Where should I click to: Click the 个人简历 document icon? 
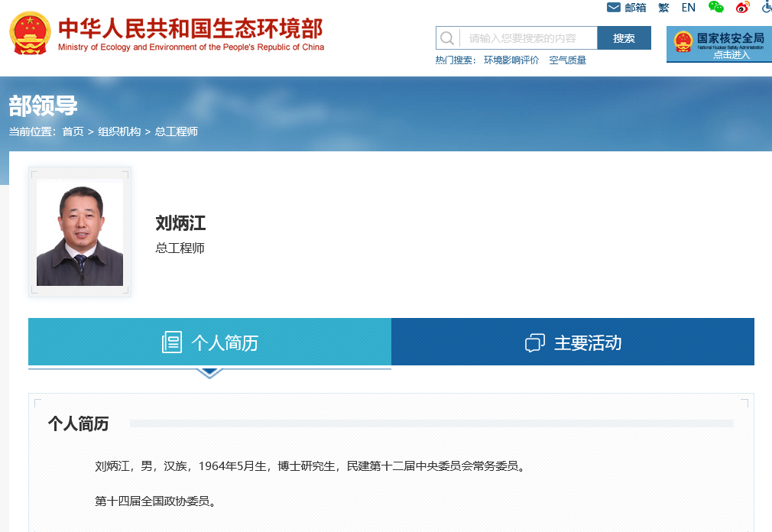pyautogui.click(x=172, y=342)
